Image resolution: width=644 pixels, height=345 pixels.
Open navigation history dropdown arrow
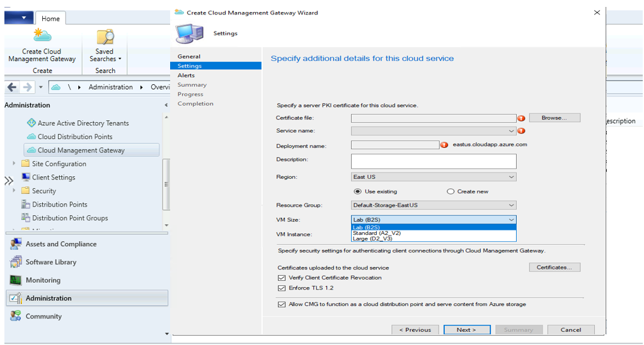click(41, 87)
